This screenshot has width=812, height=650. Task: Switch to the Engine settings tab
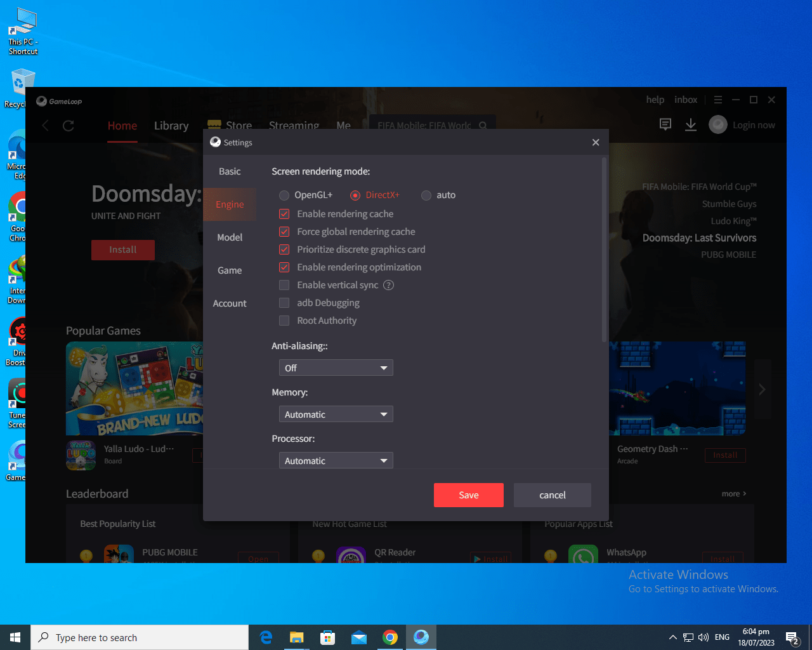[230, 204]
